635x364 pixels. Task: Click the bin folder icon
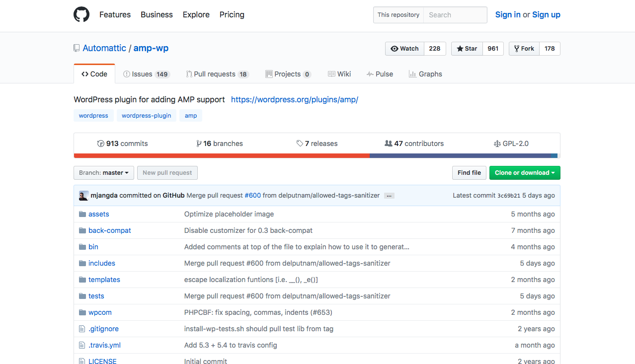82,247
